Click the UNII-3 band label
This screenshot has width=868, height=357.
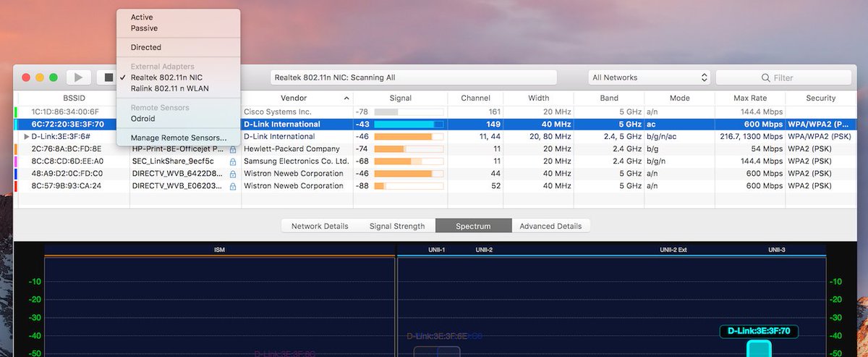[x=777, y=249]
